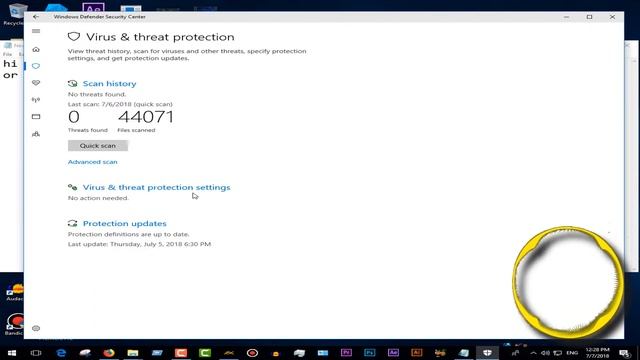Switch ENG input language indicator
The image size is (640, 360).
tap(572, 353)
